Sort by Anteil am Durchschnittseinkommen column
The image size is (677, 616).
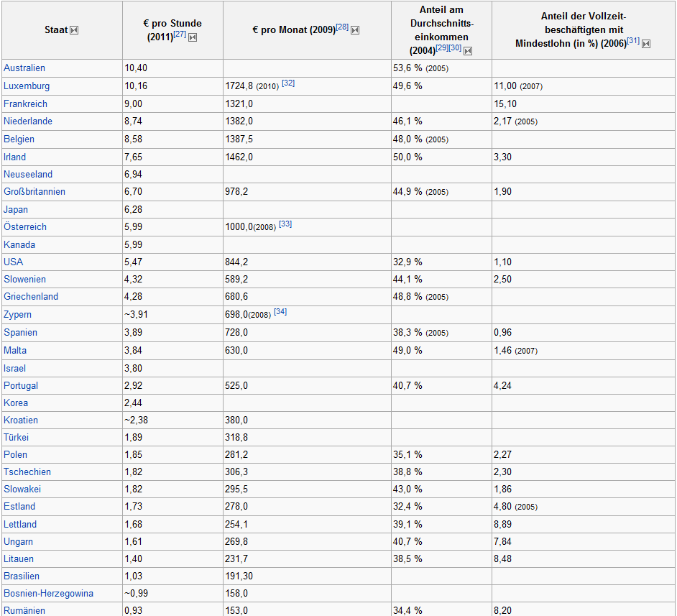(x=468, y=51)
